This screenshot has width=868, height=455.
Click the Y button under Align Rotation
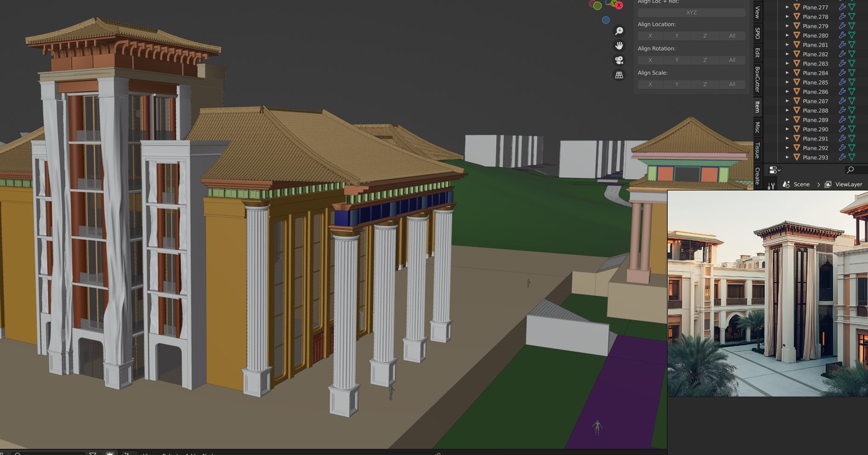point(677,60)
